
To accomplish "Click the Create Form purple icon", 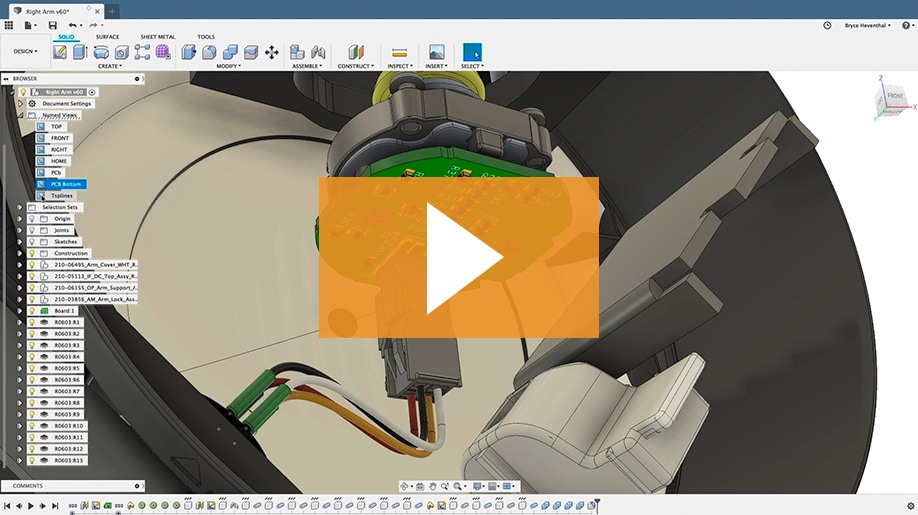I will click(163, 52).
